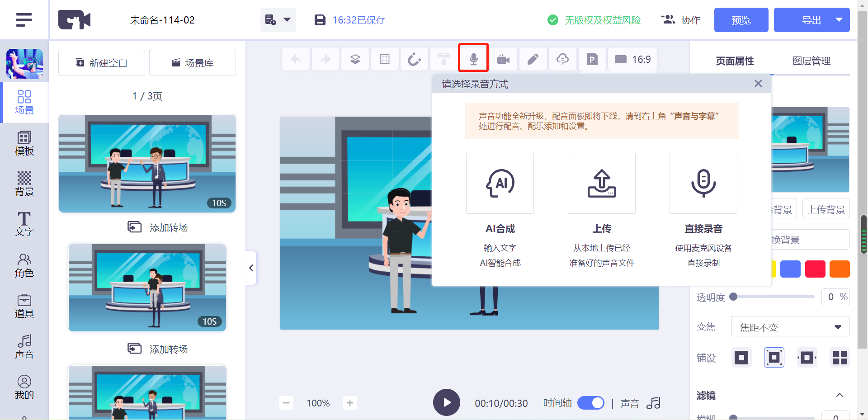Image resolution: width=868 pixels, height=420 pixels.
Task: Zoom in with plus button
Action: click(x=350, y=402)
